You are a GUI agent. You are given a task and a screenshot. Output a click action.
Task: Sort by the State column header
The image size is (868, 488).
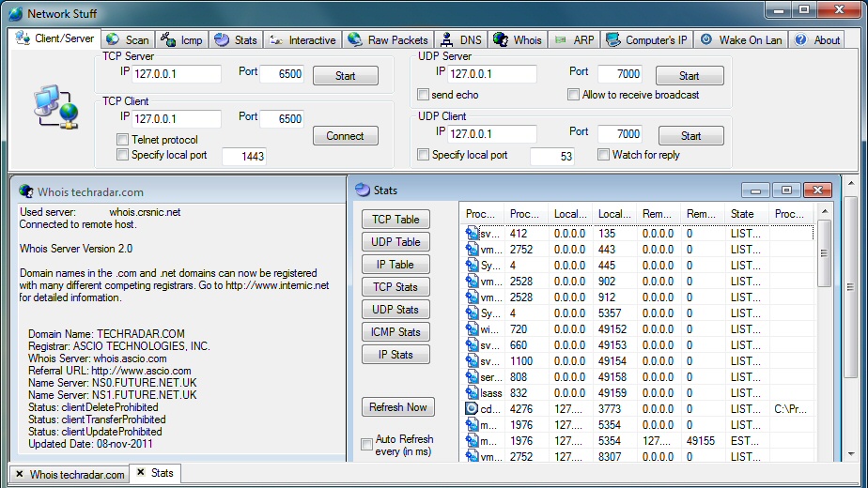click(746, 214)
